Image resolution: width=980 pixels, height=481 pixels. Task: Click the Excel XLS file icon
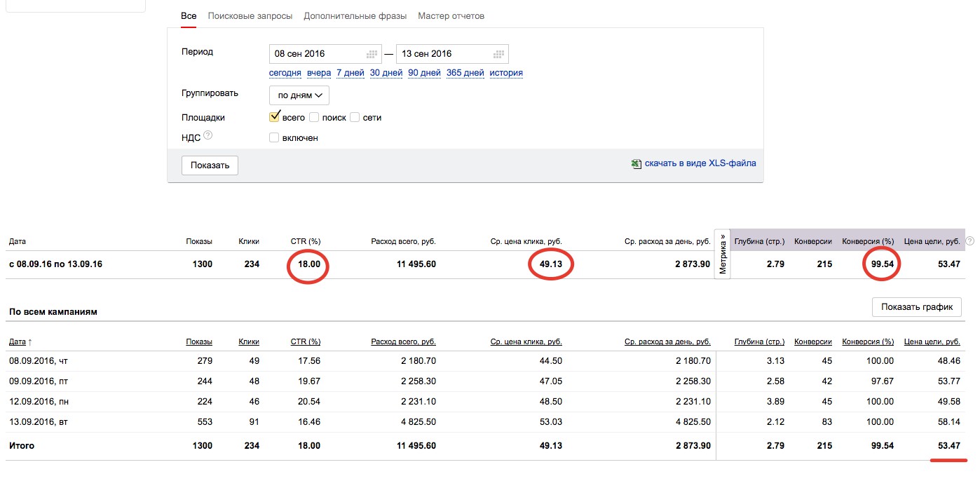coord(636,163)
